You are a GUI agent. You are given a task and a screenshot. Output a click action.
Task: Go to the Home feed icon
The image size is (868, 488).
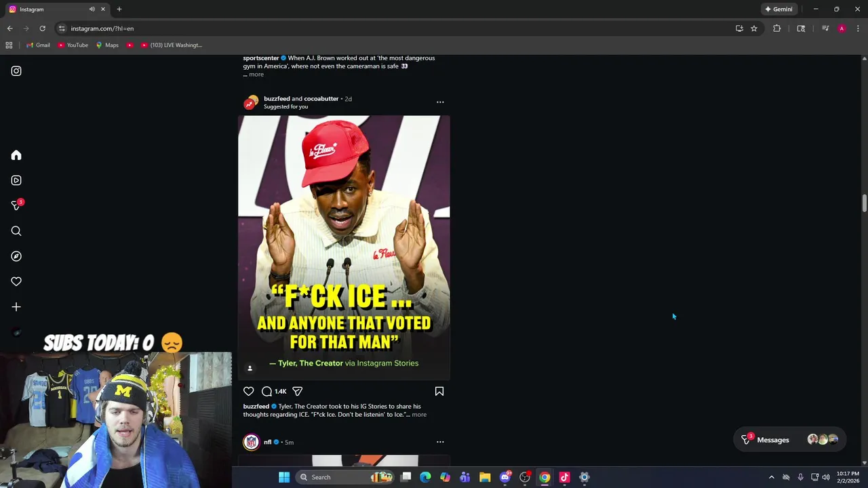click(x=16, y=155)
